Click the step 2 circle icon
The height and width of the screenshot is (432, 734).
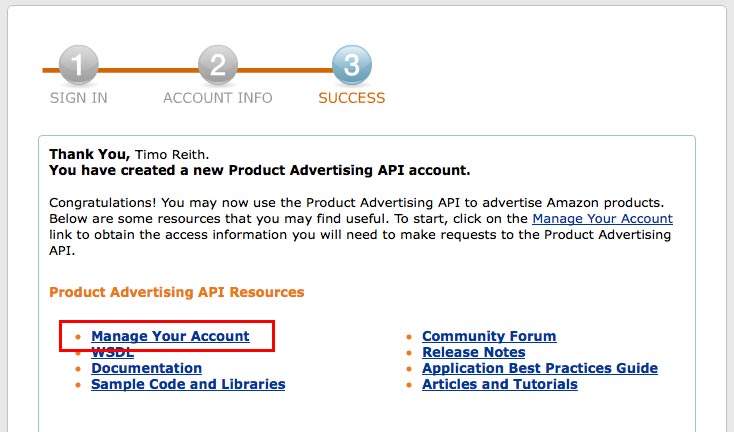218,68
